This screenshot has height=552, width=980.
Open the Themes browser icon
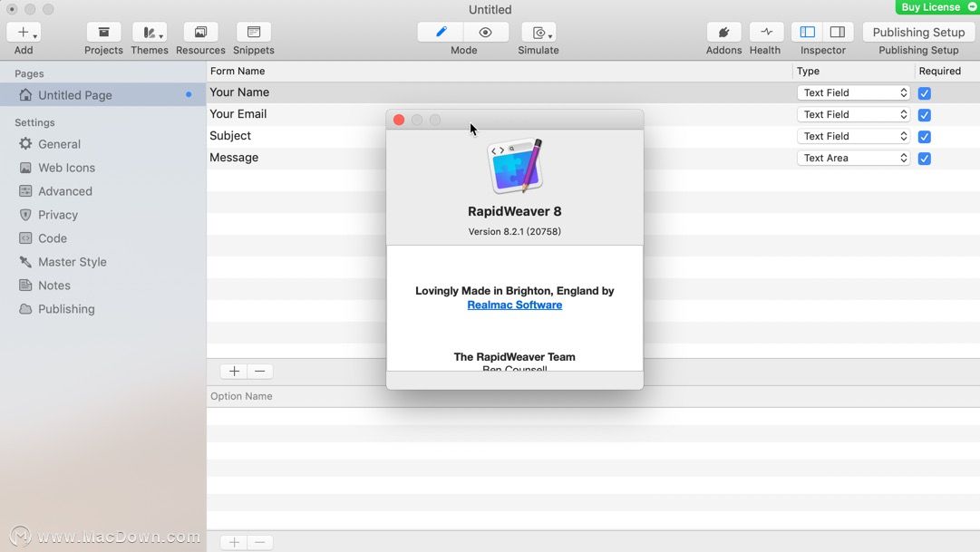tap(150, 33)
